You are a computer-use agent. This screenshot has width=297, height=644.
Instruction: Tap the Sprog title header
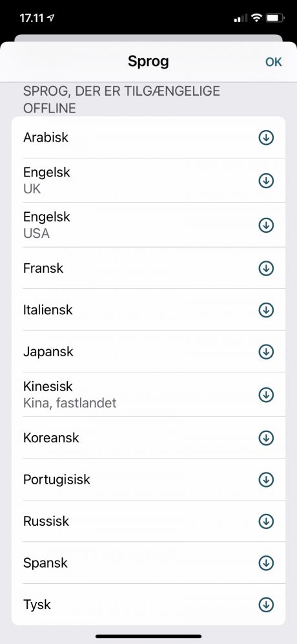[x=148, y=61]
